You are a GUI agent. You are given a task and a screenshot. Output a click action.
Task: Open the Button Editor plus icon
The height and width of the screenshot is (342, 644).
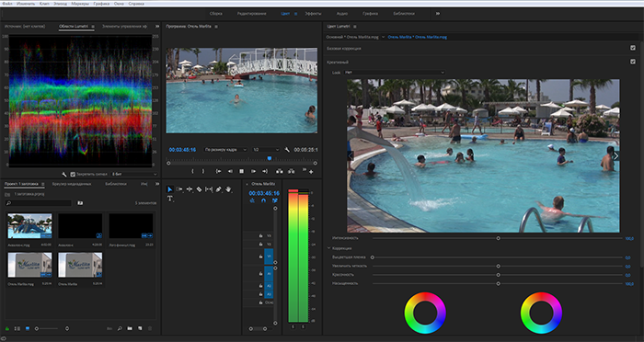311,172
